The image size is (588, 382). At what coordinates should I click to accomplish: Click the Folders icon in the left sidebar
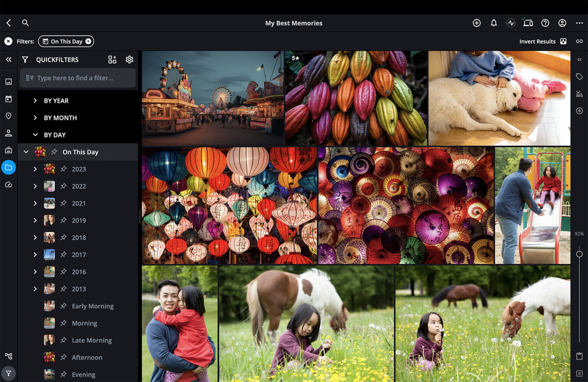click(8, 167)
